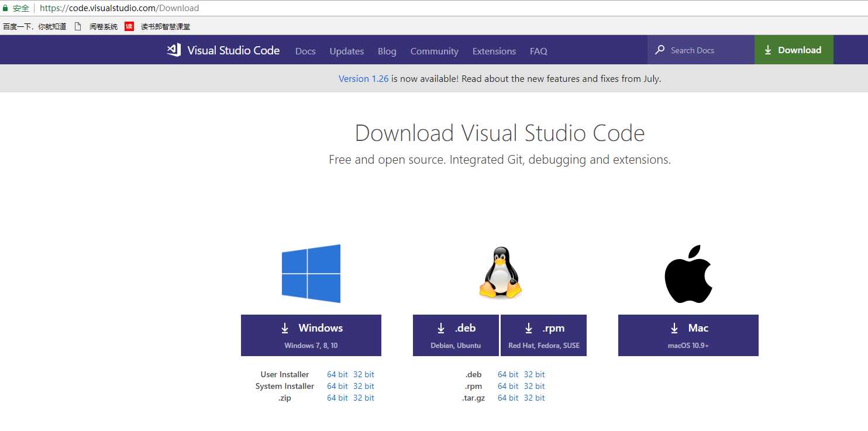This screenshot has height=431, width=868.
Task: Click Linux .rpm 64 bit link
Action: tap(508, 386)
